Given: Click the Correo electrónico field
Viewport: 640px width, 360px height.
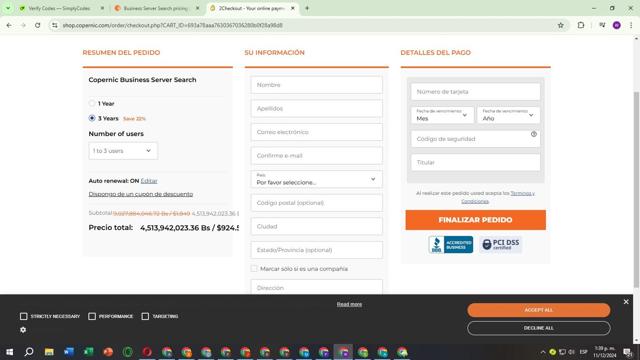Looking at the screenshot, I should point(317,132).
